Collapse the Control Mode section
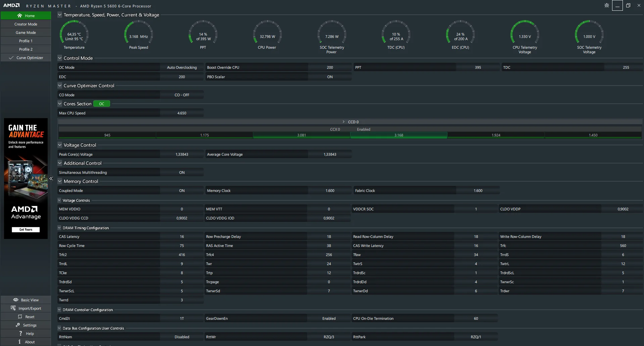Viewport: 644px width, 346px height. (x=60, y=58)
